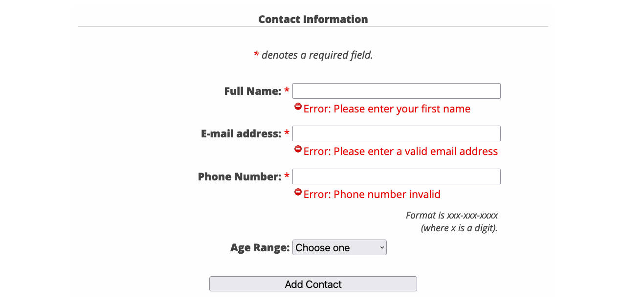This screenshot has height=308, width=644.
Task: Click the error icon beside E-mail field
Action: pos(298,149)
